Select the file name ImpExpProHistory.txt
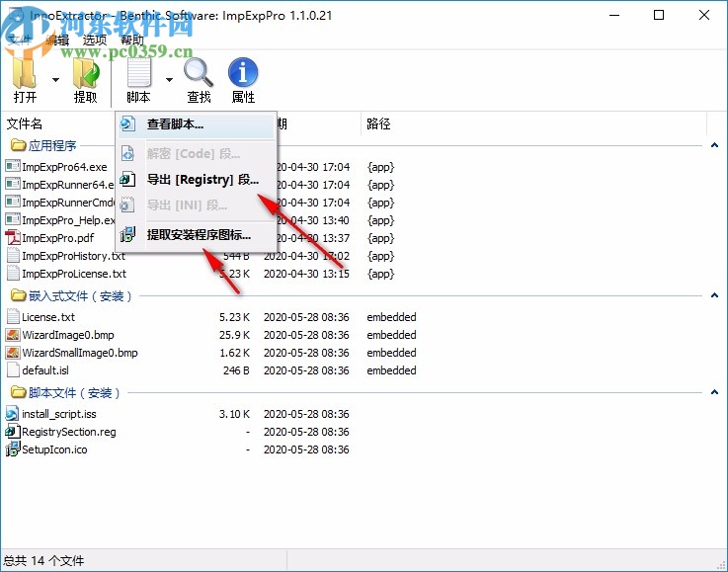728x572 pixels. [73, 256]
